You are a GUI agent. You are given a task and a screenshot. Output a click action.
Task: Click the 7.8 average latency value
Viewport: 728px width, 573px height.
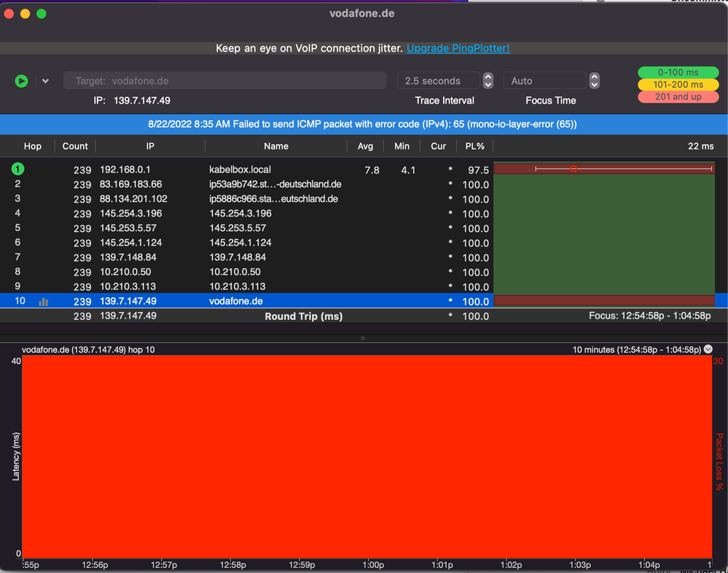[372, 171]
